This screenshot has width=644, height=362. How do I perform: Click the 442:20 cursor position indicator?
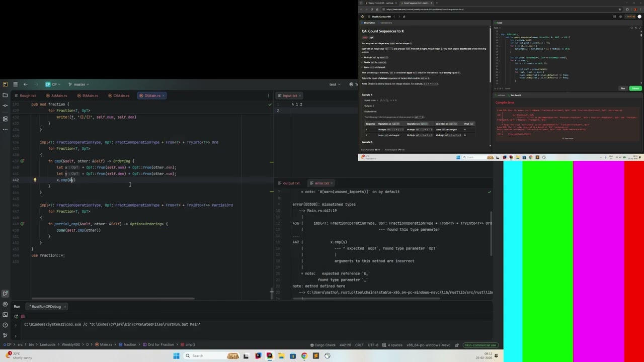pyautogui.click(x=345, y=345)
